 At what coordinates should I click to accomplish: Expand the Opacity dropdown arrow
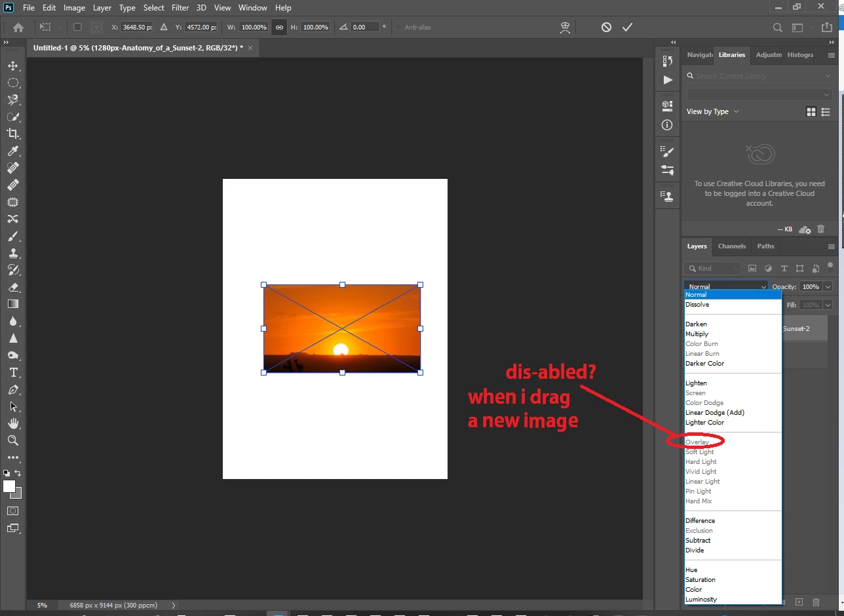point(828,286)
